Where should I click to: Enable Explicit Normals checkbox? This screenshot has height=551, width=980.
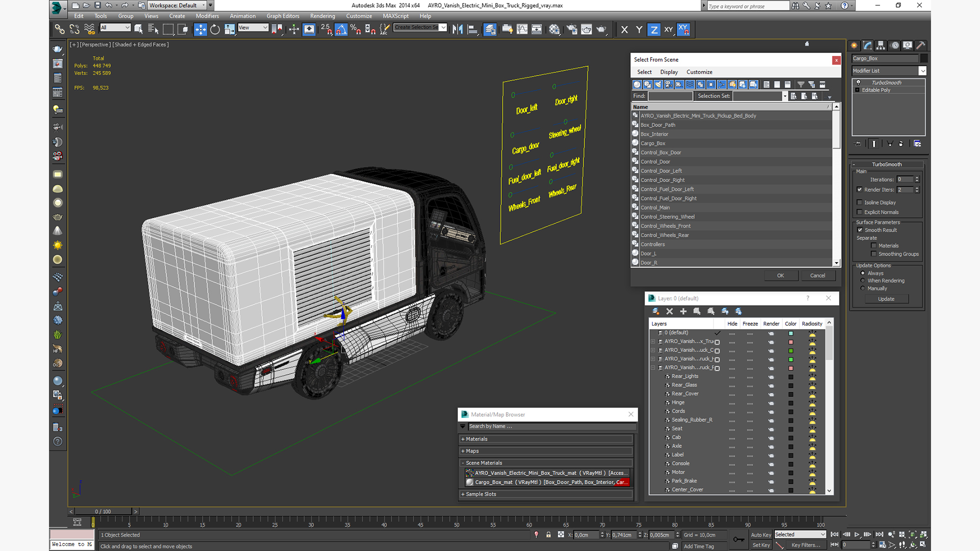(x=860, y=212)
